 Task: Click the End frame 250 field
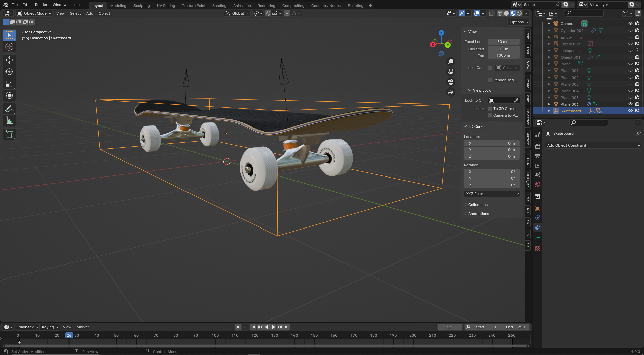pyautogui.click(x=516, y=327)
